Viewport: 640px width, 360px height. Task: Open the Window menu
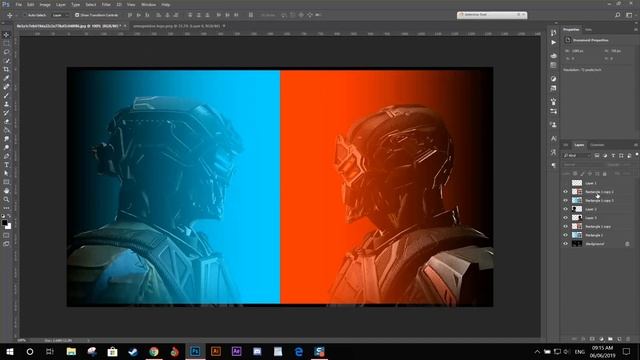148,4
